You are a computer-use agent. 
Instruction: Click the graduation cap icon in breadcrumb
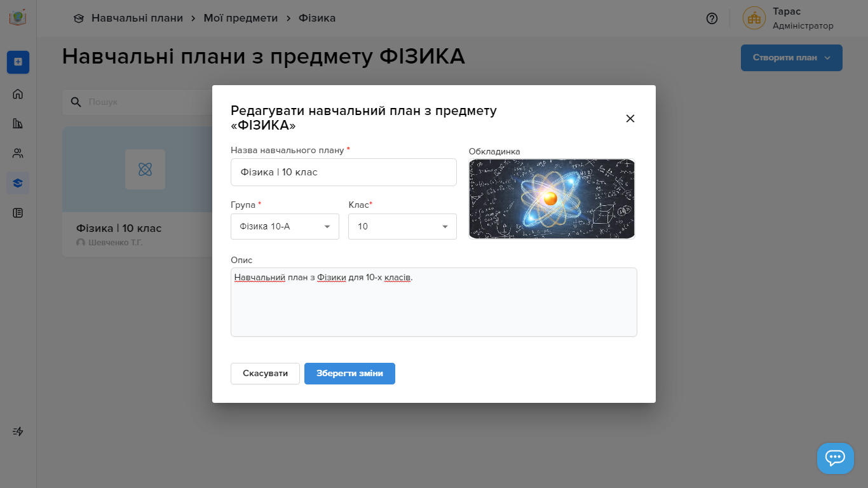pyautogui.click(x=79, y=18)
